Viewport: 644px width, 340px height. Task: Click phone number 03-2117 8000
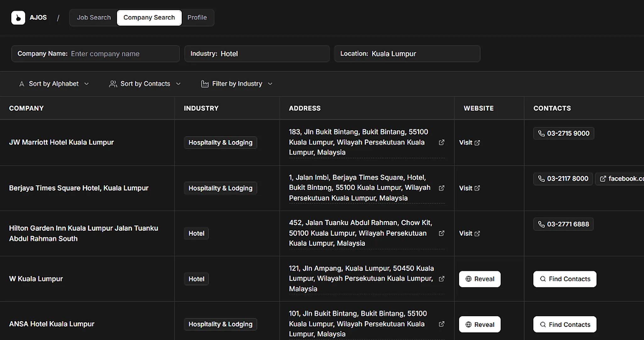[563, 179]
